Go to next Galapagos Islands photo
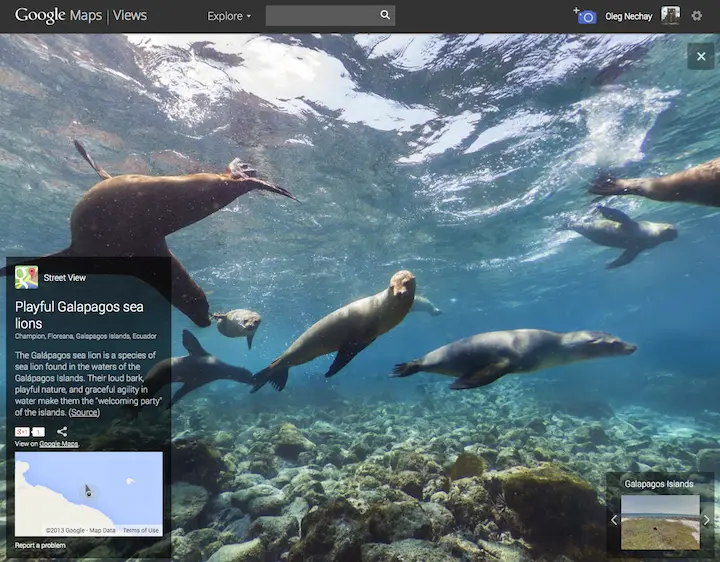The height and width of the screenshot is (562, 720). 707,520
